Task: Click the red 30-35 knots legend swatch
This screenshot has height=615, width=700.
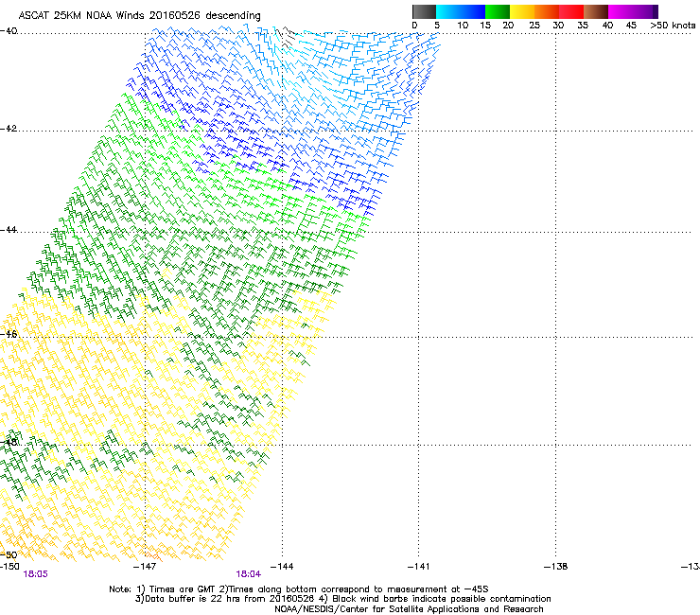Action: (571, 11)
